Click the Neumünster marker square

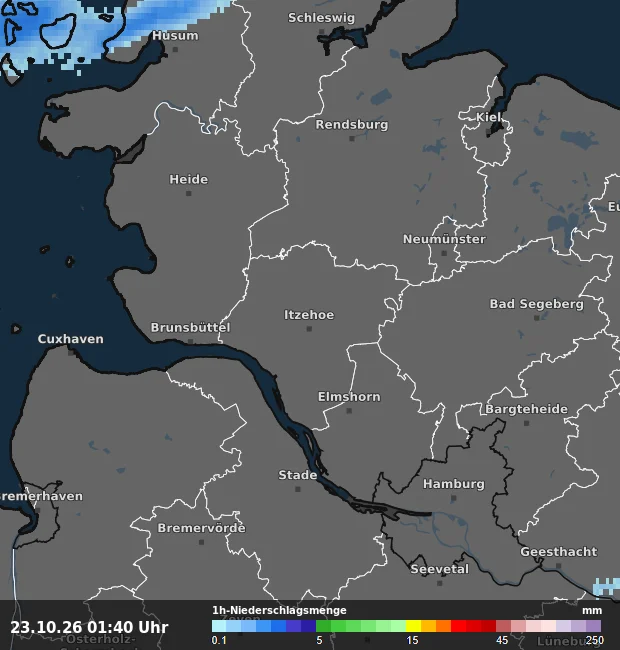pos(444,253)
